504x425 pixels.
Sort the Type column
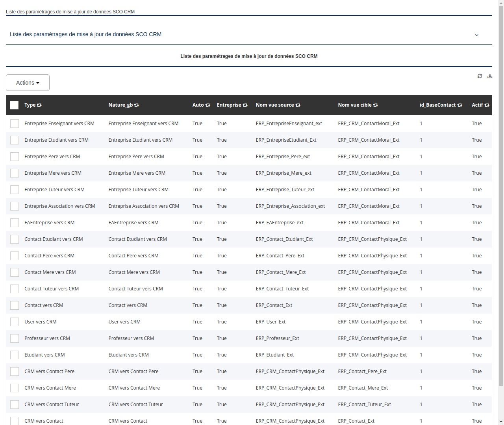(39, 105)
